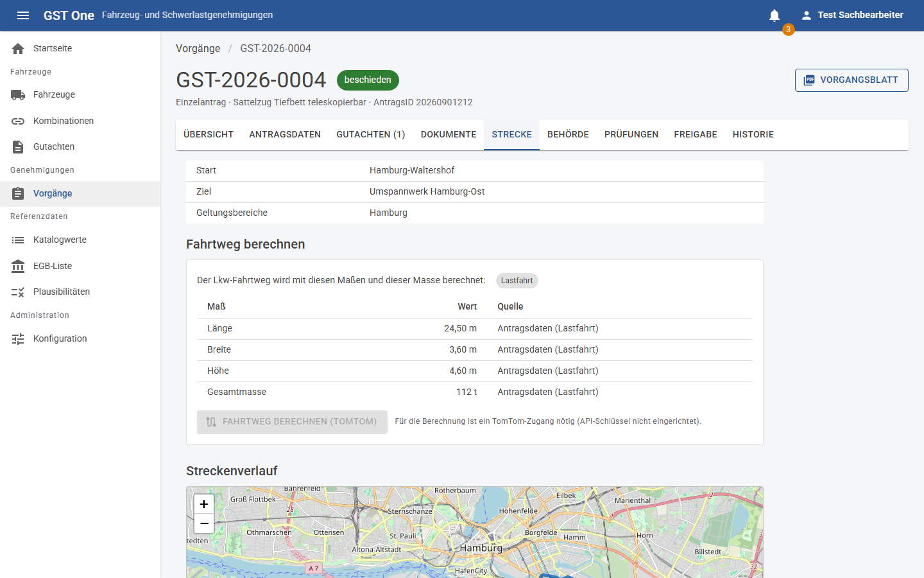Open the Antragsdaten tab

tap(285, 135)
